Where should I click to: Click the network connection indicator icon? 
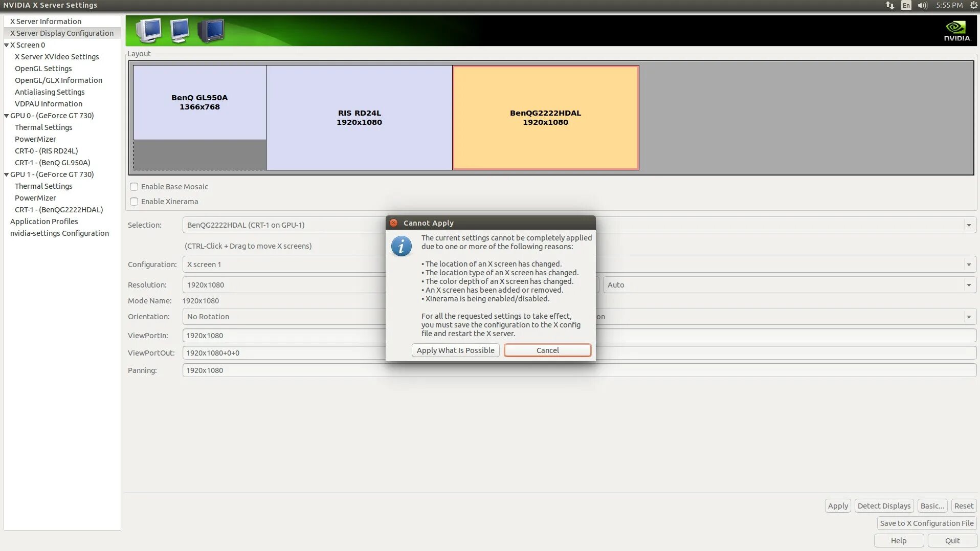890,5
